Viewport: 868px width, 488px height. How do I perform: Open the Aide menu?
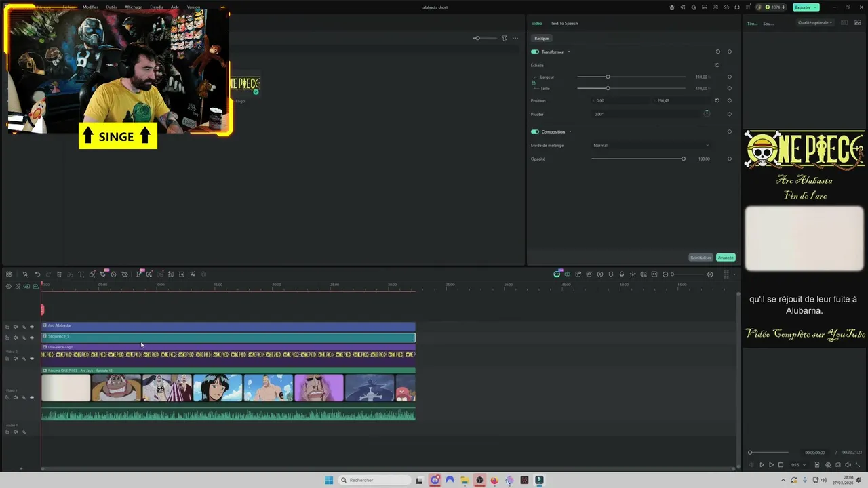[x=175, y=7]
